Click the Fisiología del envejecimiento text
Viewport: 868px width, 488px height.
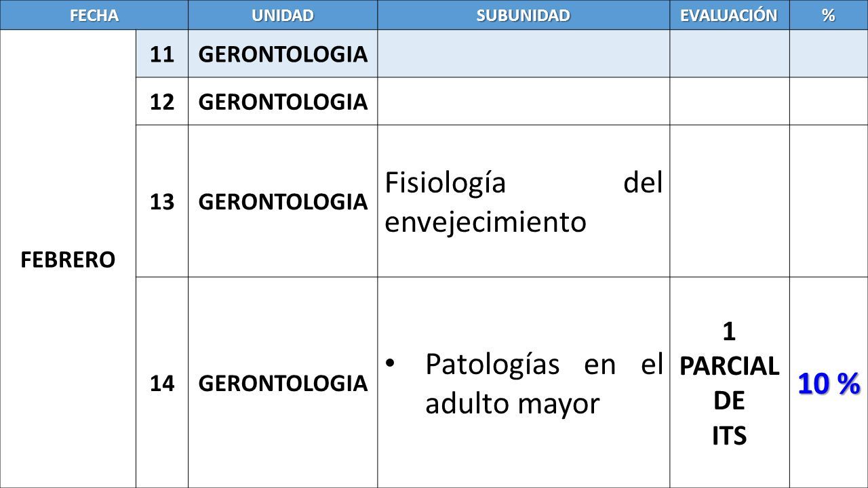coord(524,202)
